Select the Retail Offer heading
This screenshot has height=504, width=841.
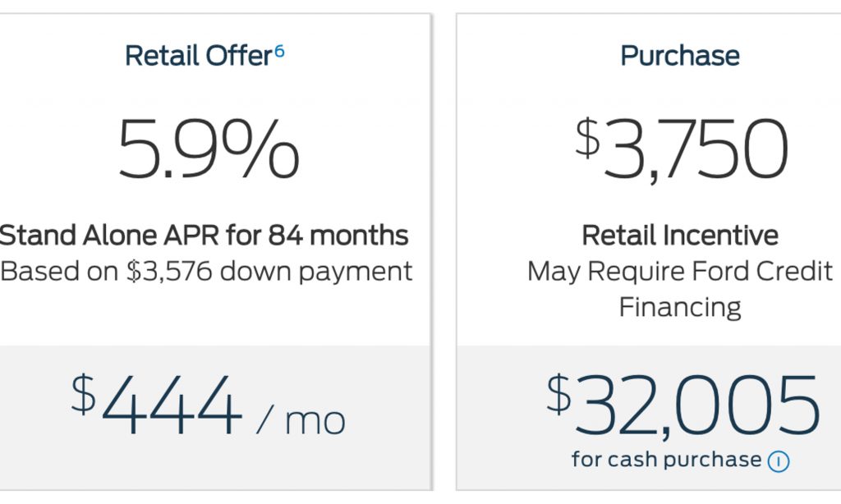[x=197, y=56]
